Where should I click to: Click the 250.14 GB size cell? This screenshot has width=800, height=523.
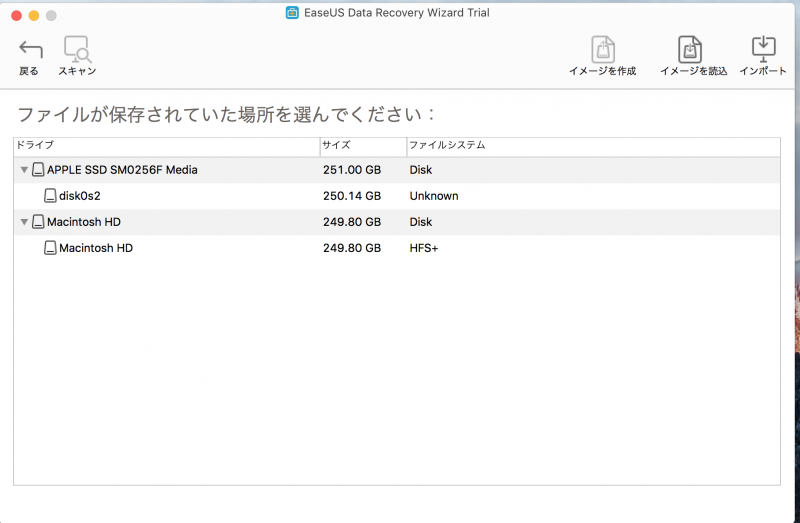(x=352, y=196)
